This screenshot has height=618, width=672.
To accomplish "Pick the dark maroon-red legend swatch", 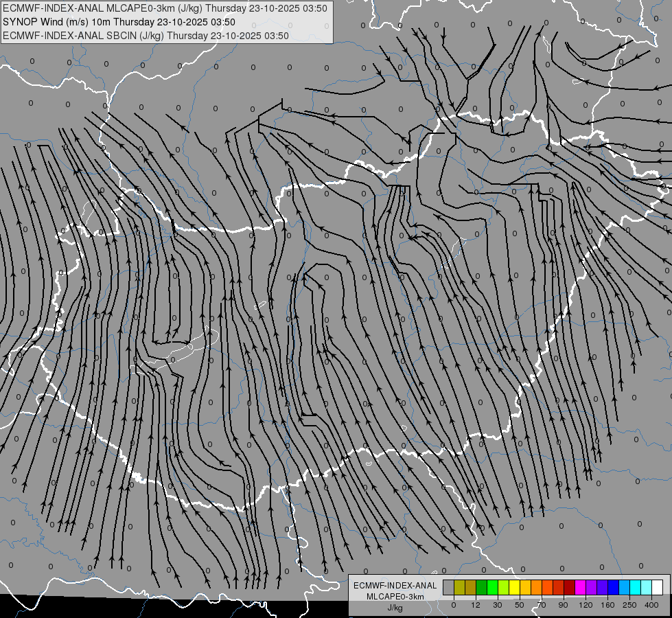I will (569, 587).
